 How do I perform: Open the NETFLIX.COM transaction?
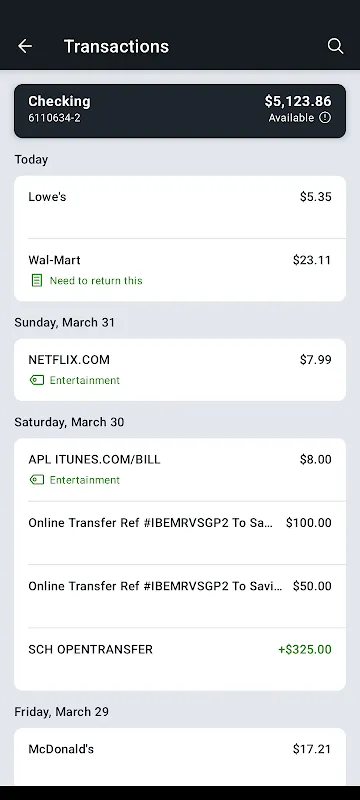coord(180,370)
